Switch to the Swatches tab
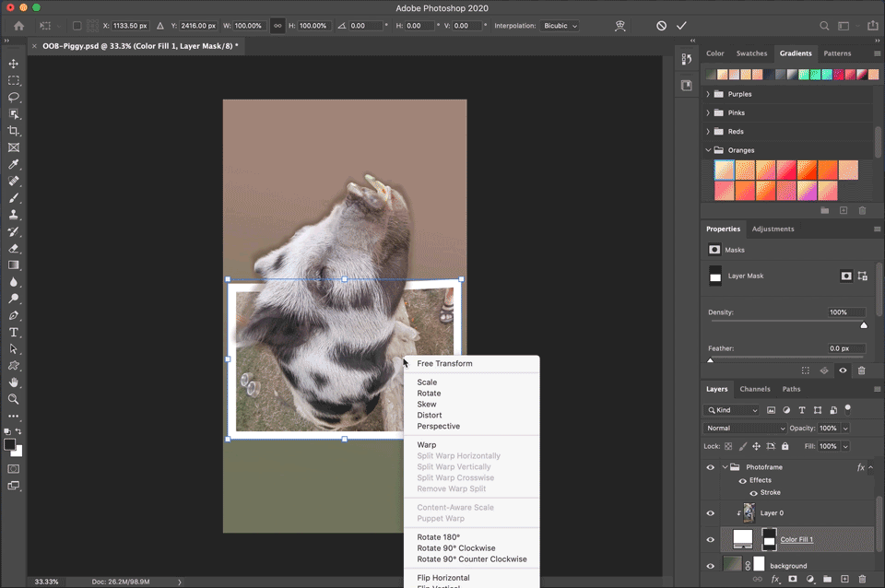This screenshot has height=588, width=885. coord(752,53)
